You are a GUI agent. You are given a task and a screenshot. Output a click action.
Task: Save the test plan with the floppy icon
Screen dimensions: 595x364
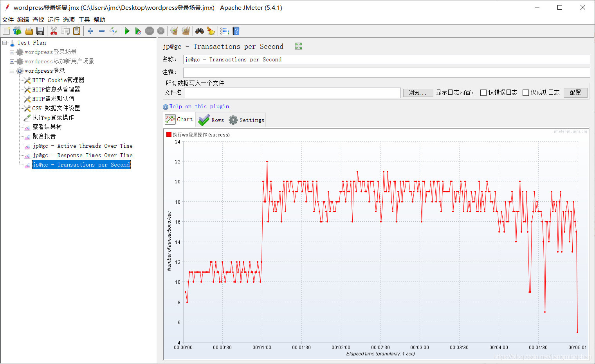40,31
